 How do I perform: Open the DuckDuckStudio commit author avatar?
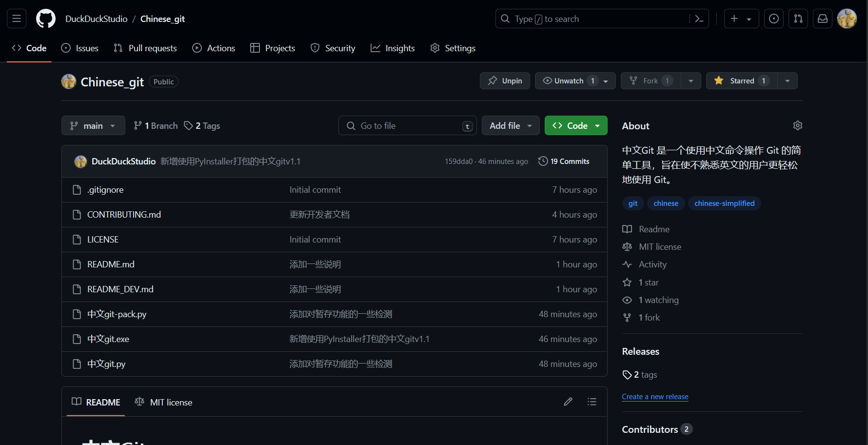pos(80,161)
